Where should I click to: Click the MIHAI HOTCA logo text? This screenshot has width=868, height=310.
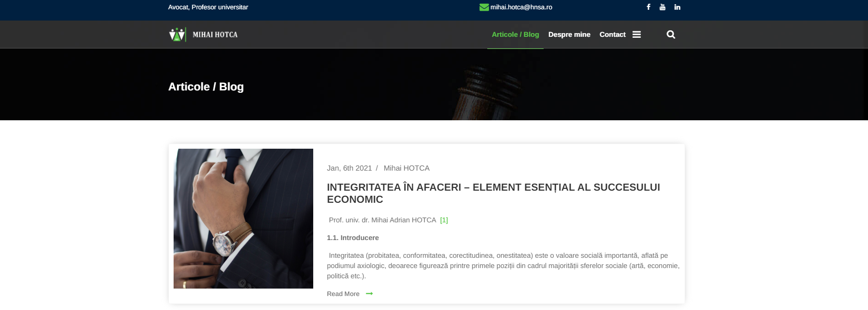point(215,34)
